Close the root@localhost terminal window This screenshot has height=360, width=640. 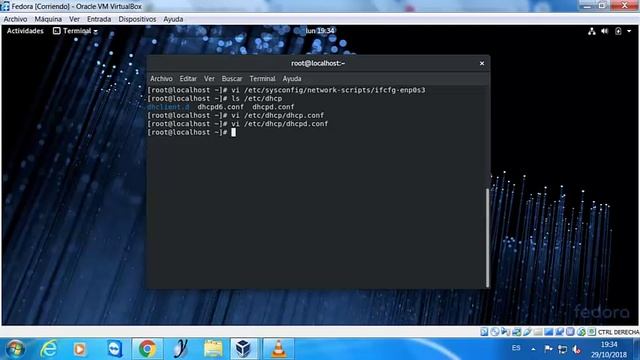tap(482, 63)
